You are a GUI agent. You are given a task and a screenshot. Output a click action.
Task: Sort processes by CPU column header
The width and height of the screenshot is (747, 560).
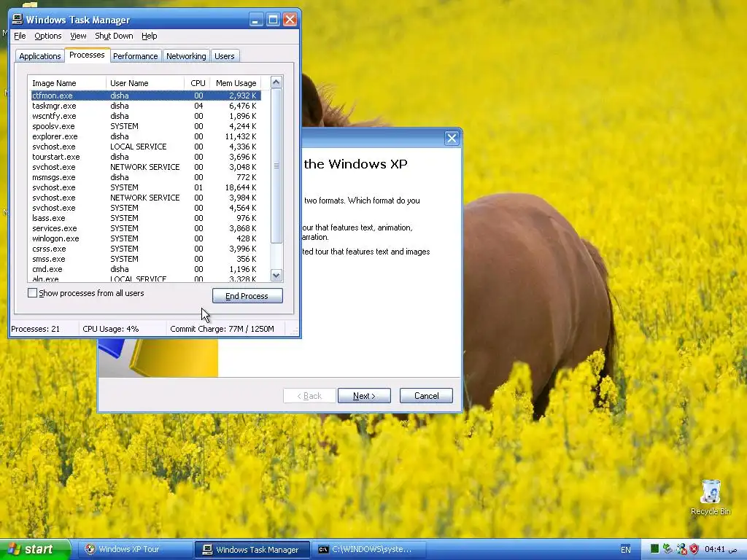pyautogui.click(x=197, y=83)
